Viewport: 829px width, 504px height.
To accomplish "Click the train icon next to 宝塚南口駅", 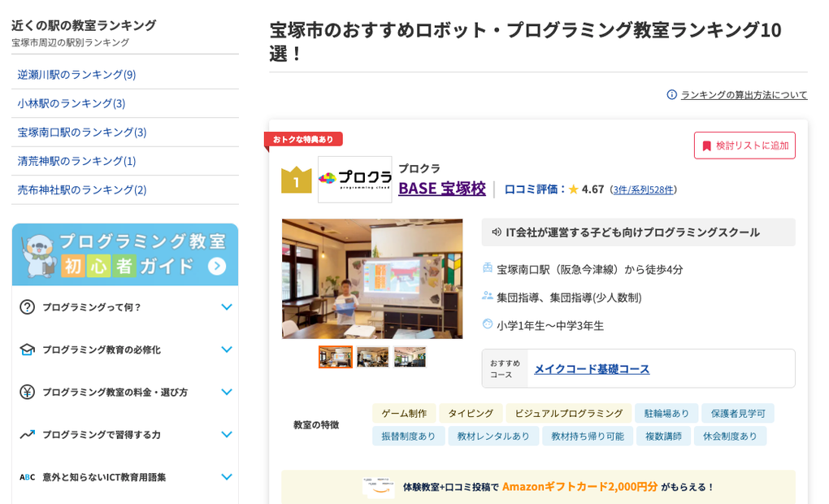I will pos(488,268).
